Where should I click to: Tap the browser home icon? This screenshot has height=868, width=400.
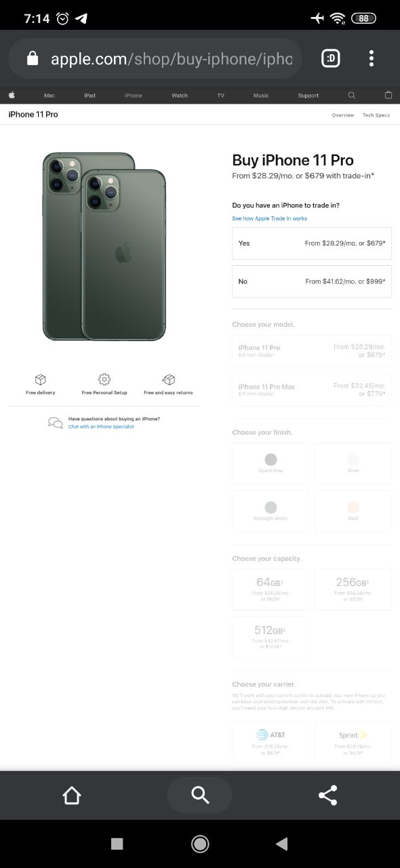click(x=72, y=795)
